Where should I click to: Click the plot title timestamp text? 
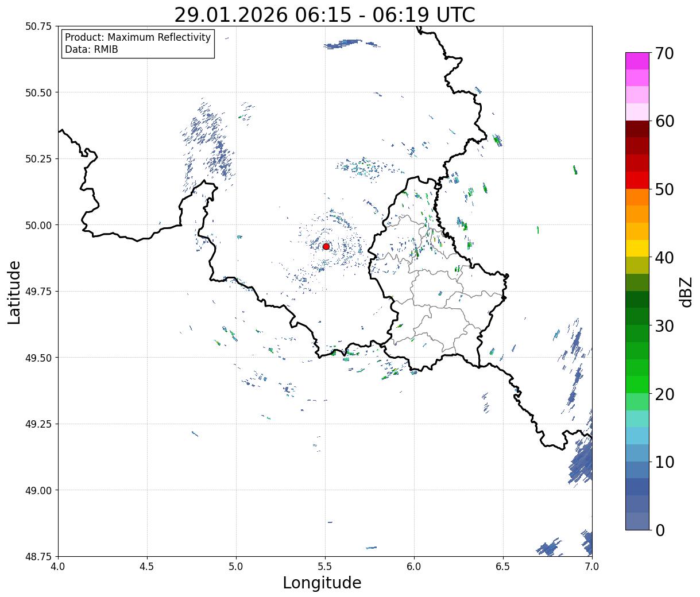pos(324,15)
